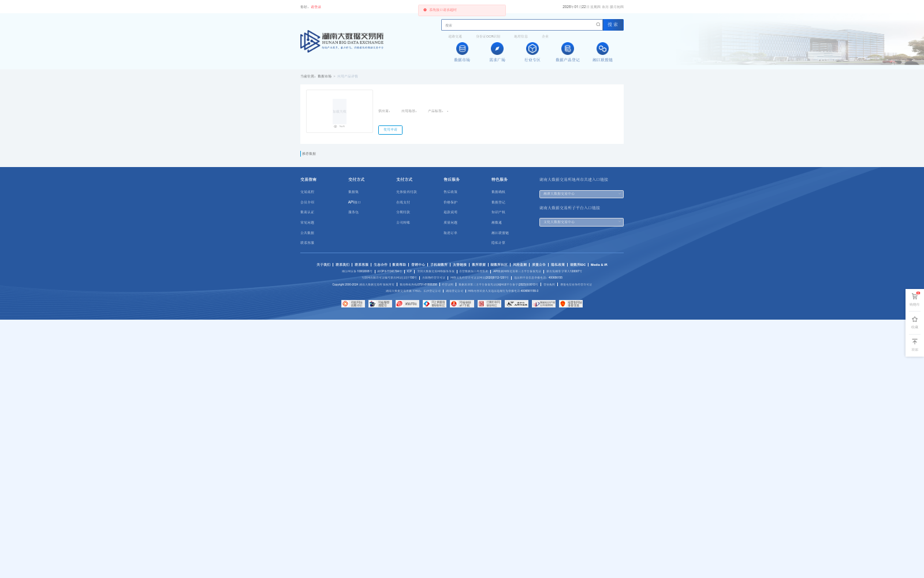The height and width of the screenshot is (578, 924).
Task: Open 会员介绍 in the footer
Action: click(x=307, y=202)
